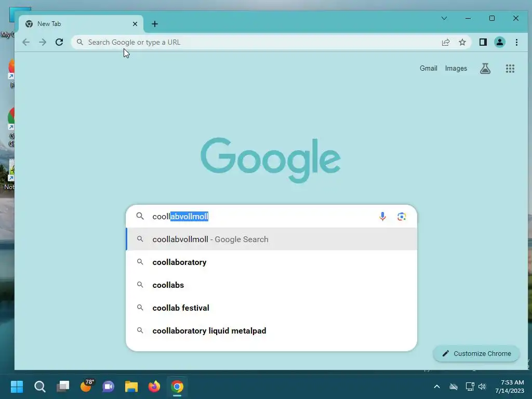Go back using the back arrow

pyautogui.click(x=26, y=42)
